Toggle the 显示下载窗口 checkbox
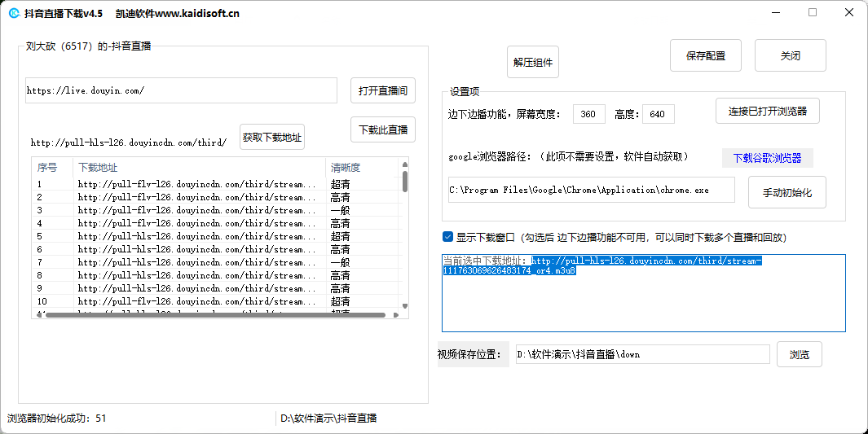Screen dimensions: 868x434 tap(447, 237)
